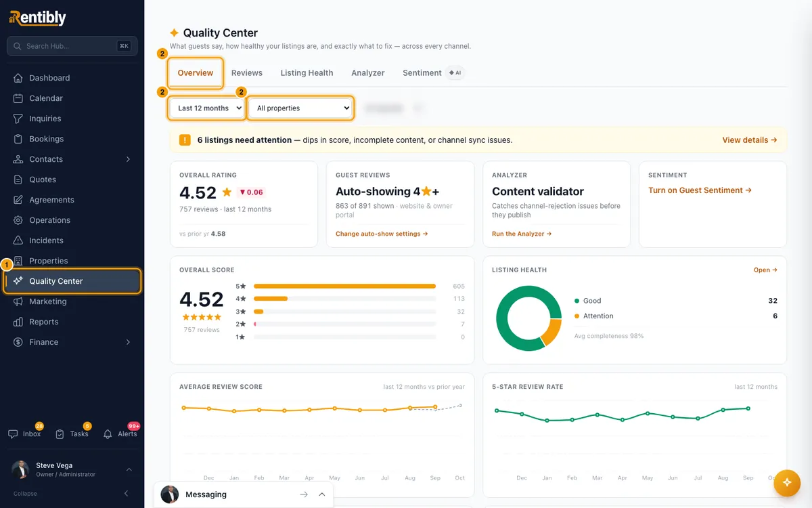Open the Tasks clipboard icon

[60, 434]
